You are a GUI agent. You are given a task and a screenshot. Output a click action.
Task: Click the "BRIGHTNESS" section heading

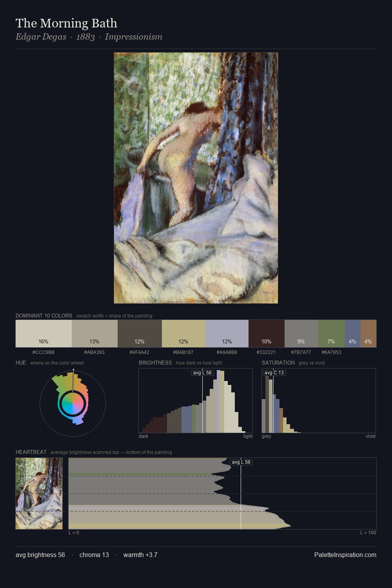[x=155, y=363]
